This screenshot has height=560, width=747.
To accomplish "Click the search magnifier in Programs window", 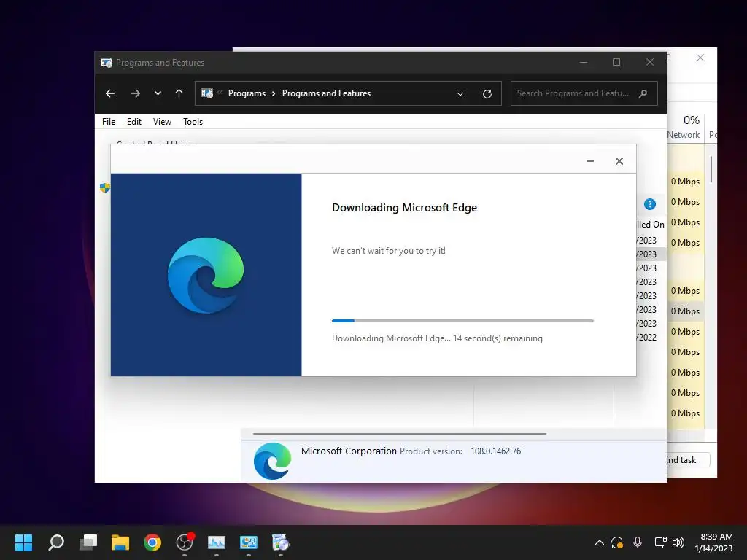I will click(x=643, y=93).
